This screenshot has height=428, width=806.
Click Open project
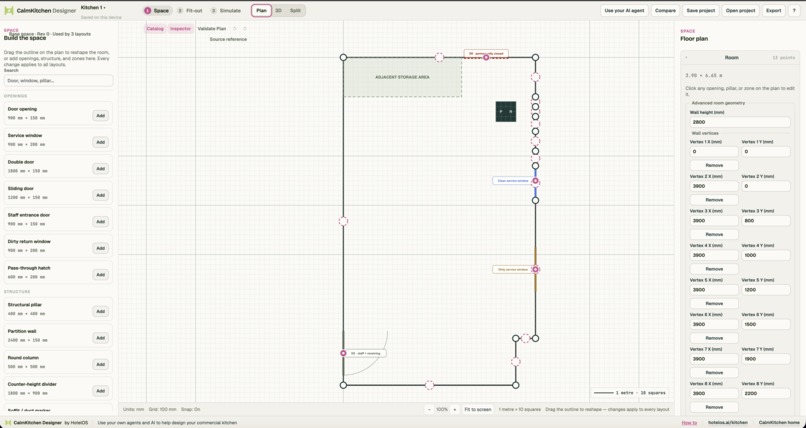(740, 10)
